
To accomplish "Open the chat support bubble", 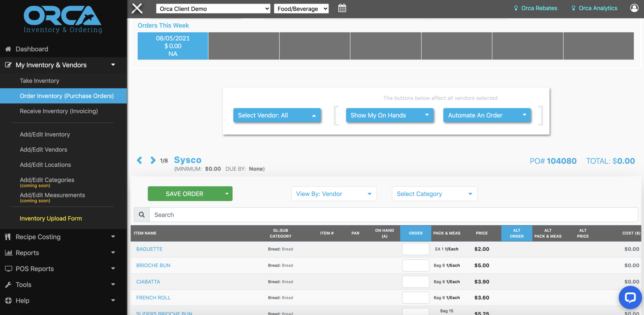I will [x=630, y=297].
